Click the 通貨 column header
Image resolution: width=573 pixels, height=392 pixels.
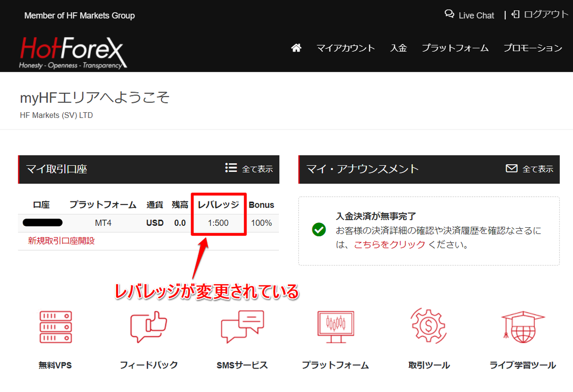(x=155, y=205)
